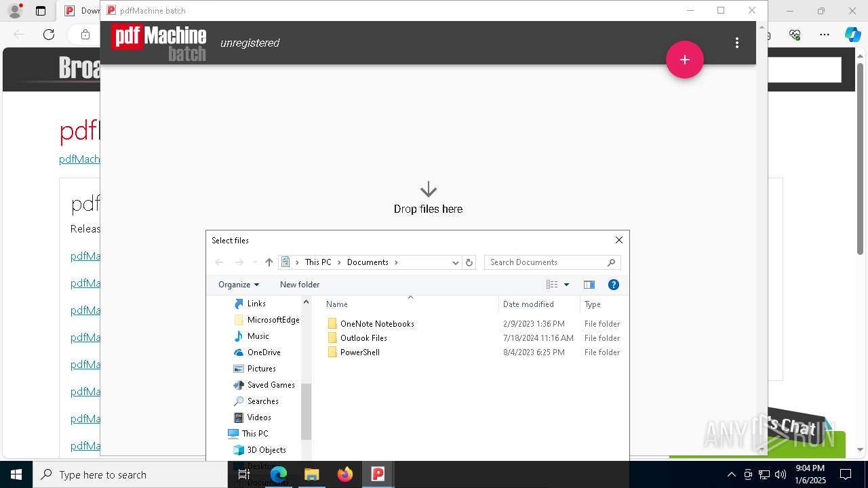868x488 pixels.
Task: Open the Organize dropdown menu
Action: tap(239, 285)
